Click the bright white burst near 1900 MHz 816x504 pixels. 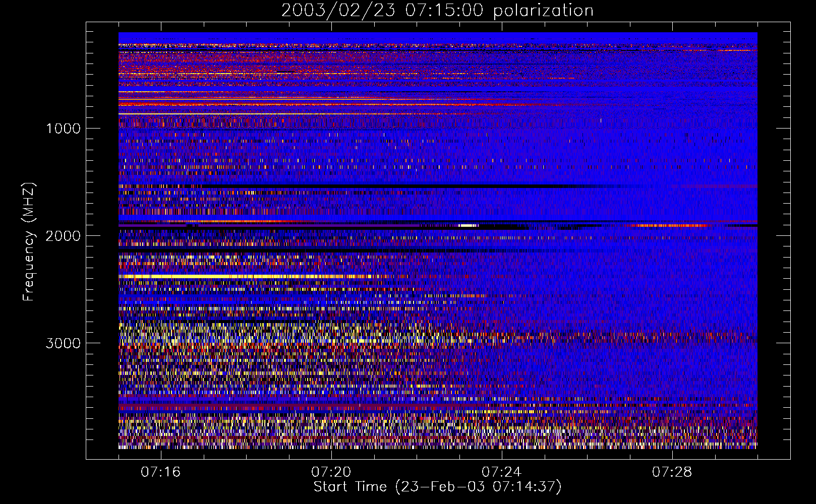click(x=468, y=225)
